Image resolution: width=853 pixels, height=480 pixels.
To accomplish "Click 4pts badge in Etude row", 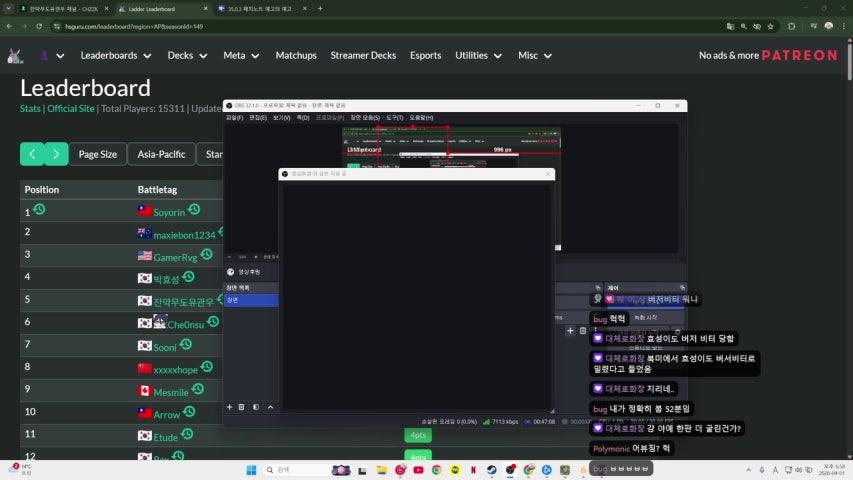I will point(418,435).
